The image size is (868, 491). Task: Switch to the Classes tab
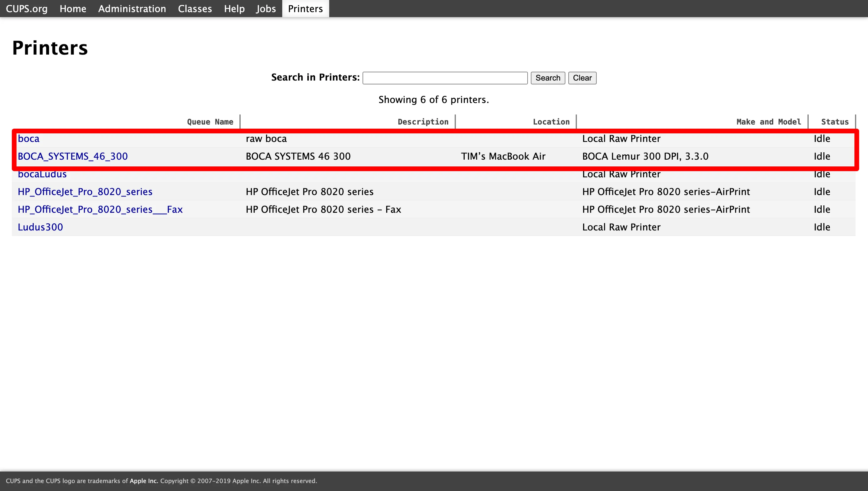195,9
